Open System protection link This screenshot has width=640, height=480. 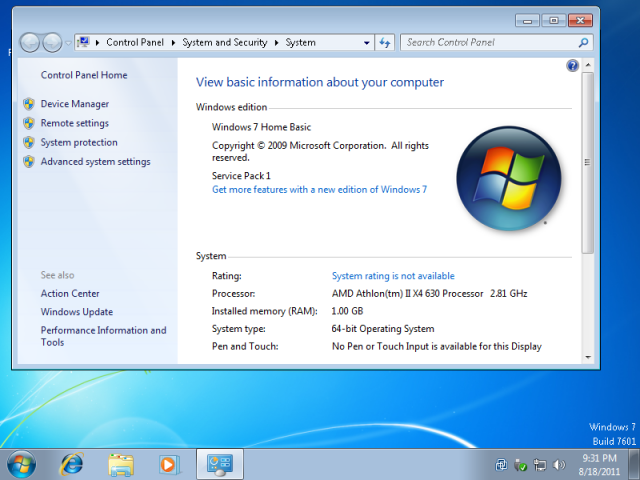pos(79,142)
